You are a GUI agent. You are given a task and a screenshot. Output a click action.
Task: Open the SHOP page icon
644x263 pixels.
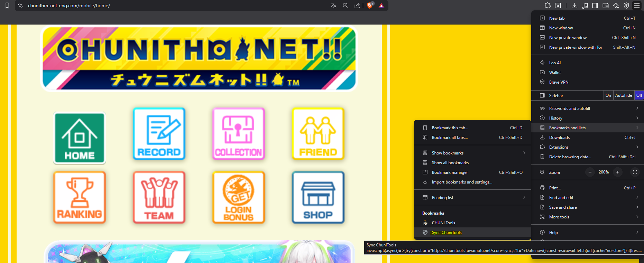tap(318, 197)
